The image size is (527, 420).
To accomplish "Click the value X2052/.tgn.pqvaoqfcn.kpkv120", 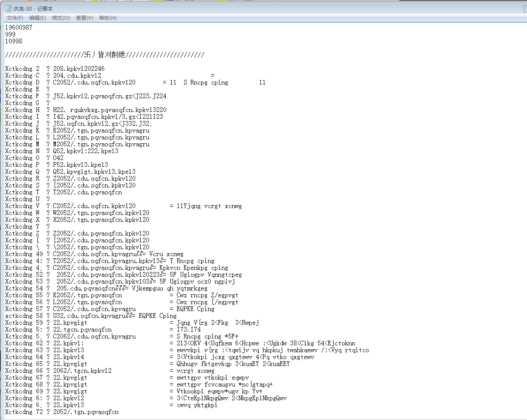I will click(101, 220).
